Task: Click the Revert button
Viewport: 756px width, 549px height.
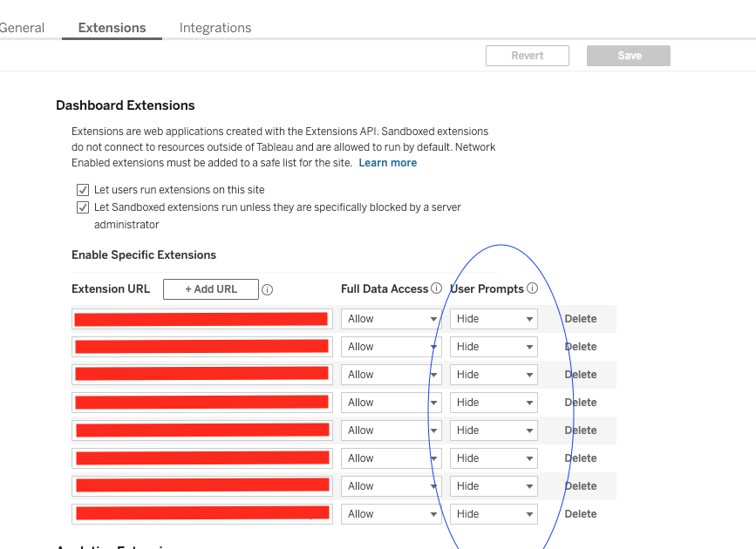Action: click(x=527, y=55)
